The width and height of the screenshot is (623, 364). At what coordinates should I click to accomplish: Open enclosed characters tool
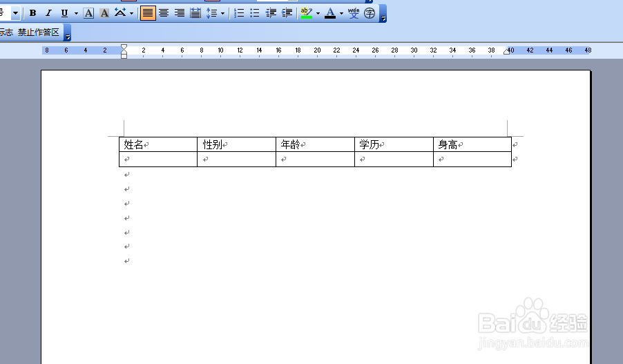tap(370, 13)
